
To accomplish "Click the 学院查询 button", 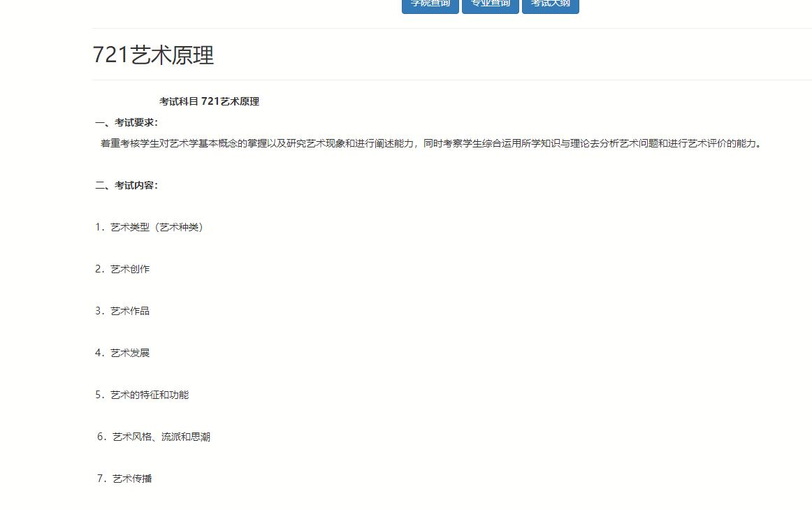I will tap(430, 4).
